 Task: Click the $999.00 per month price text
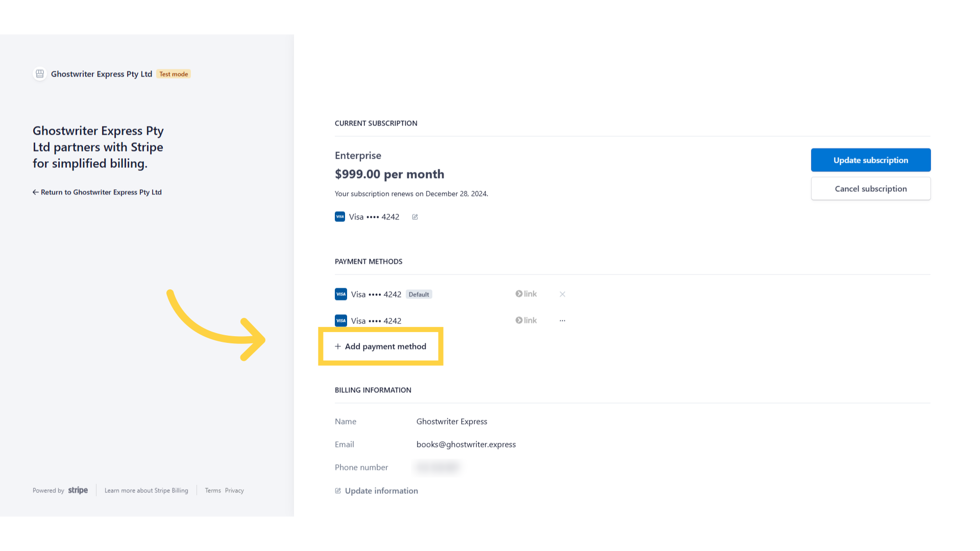click(x=389, y=174)
